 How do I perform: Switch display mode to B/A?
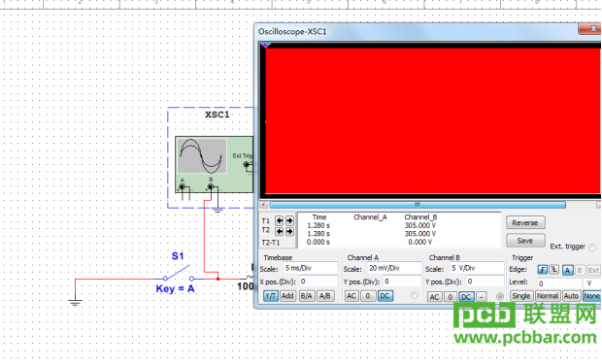pyautogui.click(x=306, y=296)
